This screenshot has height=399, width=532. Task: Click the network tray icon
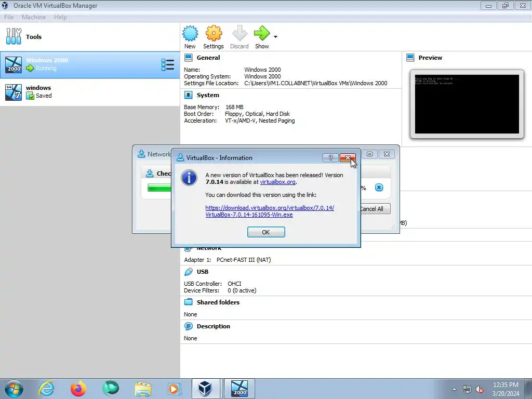coord(467,389)
